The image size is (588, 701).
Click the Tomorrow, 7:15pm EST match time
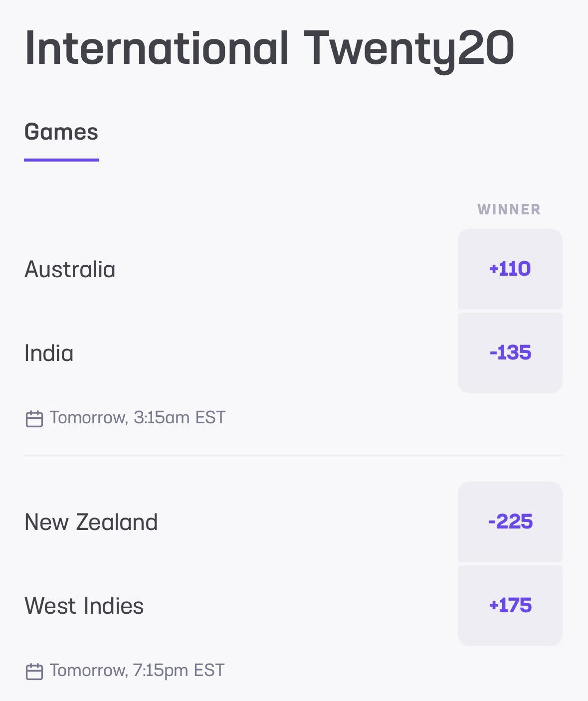(x=137, y=671)
